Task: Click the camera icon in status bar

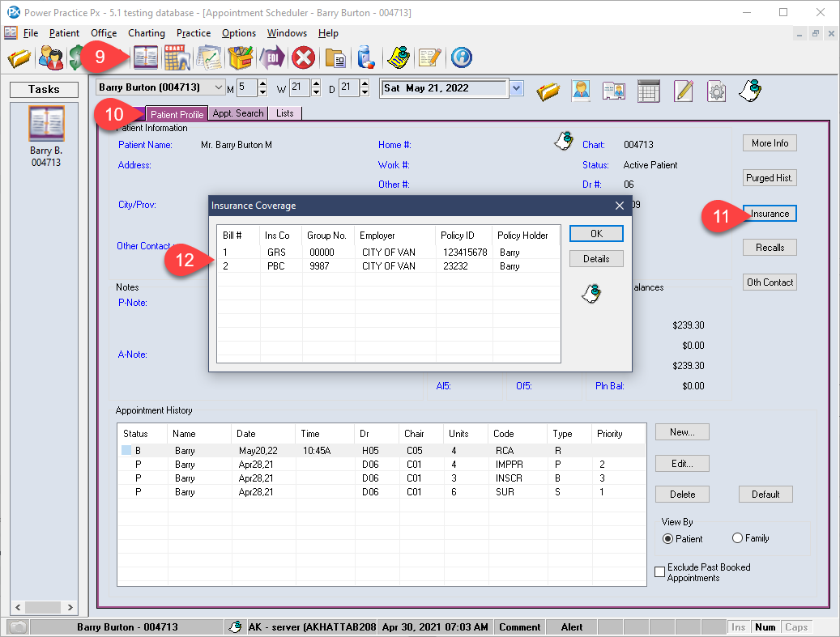Action: pyautogui.click(x=18, y=626)
